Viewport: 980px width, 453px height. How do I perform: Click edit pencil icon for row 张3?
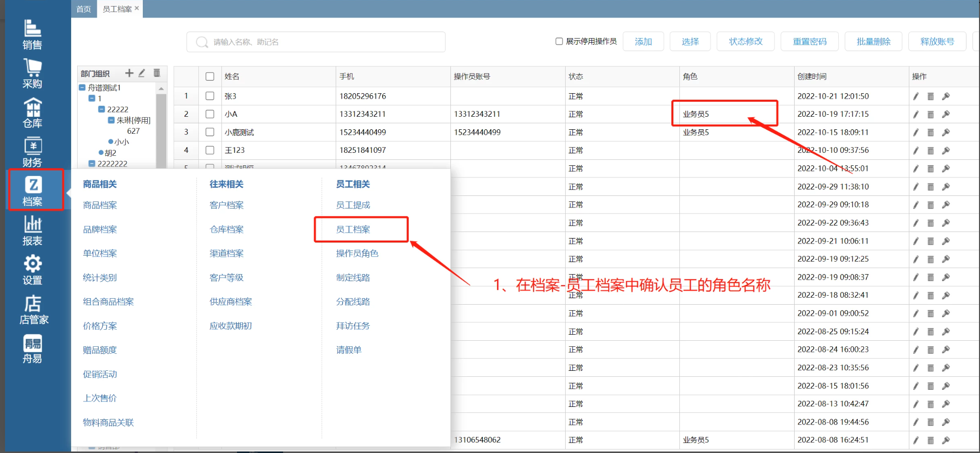(x=916, y=96)
